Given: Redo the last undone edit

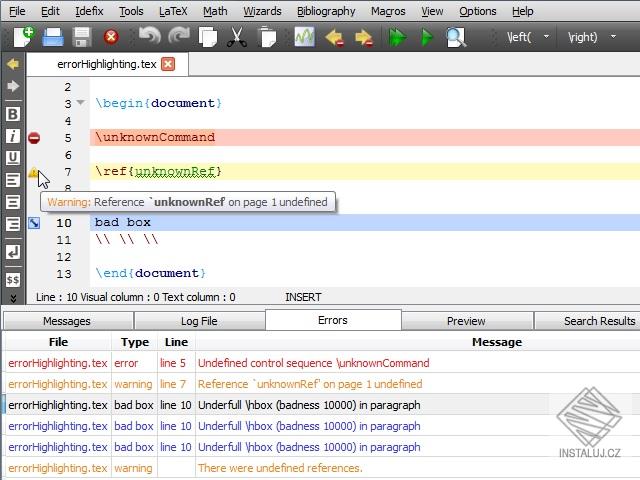Looking at the screenshot, I should (x=179, y=36).
